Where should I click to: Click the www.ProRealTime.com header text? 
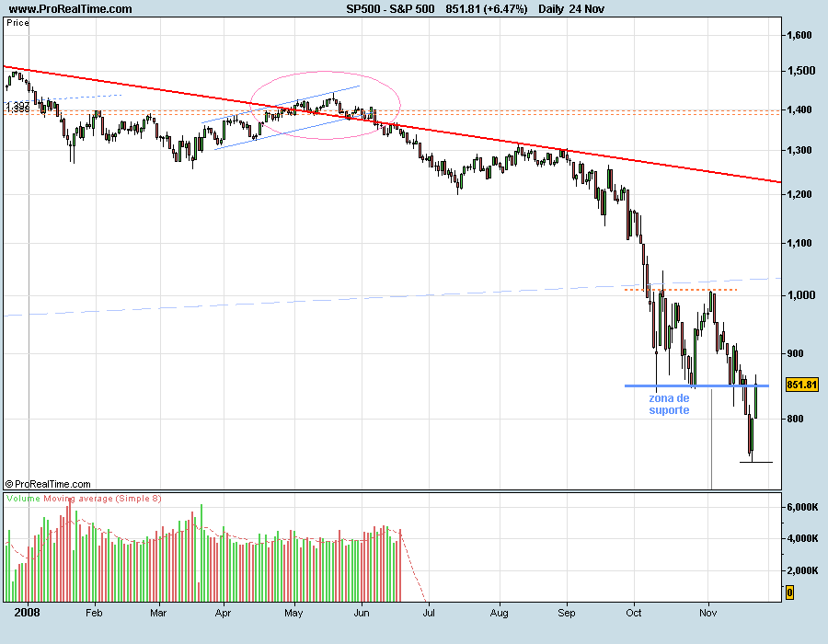pos(70,8)
